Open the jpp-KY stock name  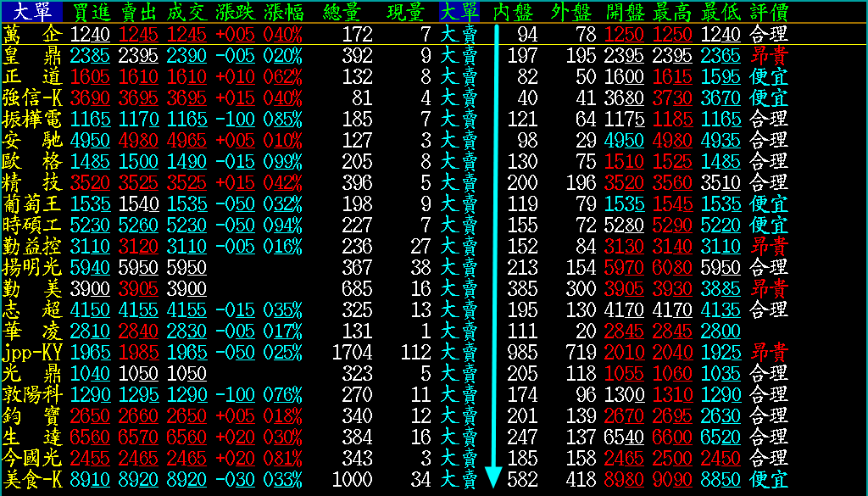click(x=31, y=352)
